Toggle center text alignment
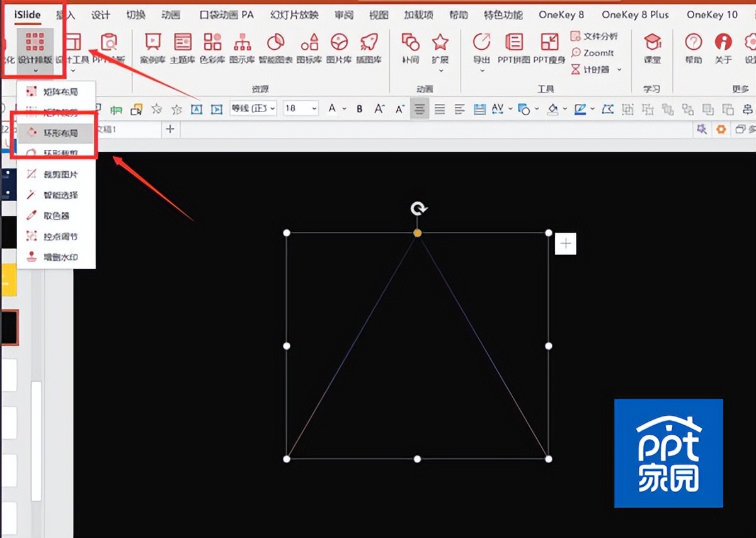This screenshot has height=538, width=756. click(x=420, y=109)
